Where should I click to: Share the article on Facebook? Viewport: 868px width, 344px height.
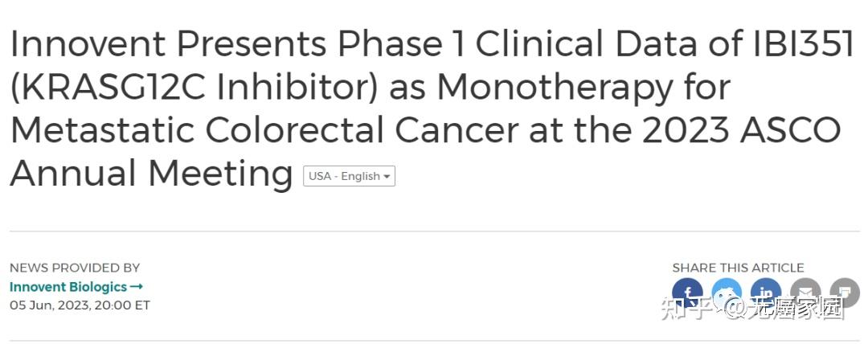tap(687, 293)
